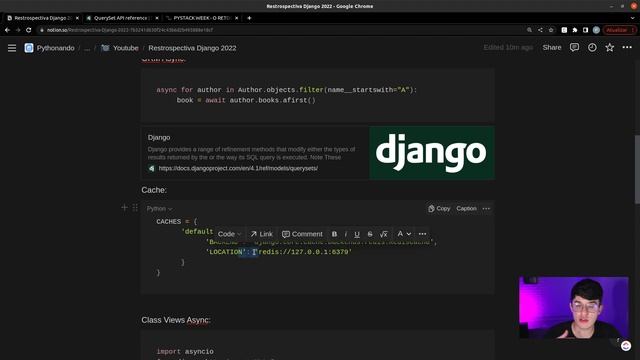Click the 'import asyncio' code line
The height and width of the screenshot is (360, 640).
(x=185, y=351)
